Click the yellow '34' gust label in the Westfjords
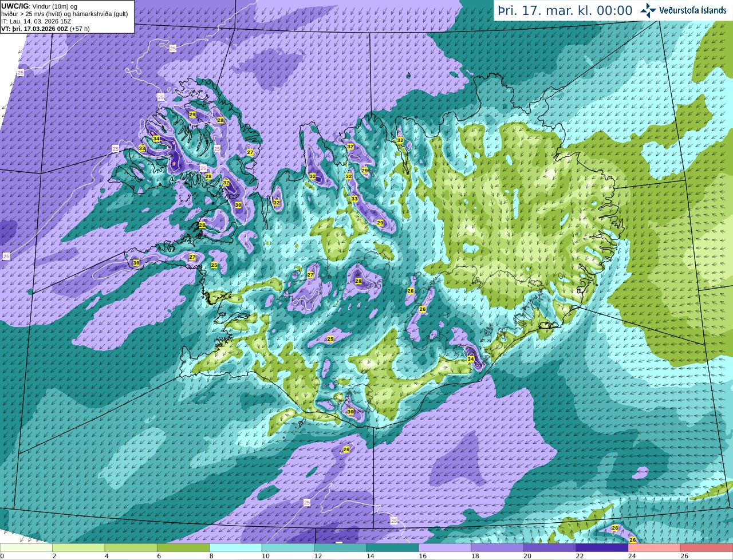Viewport: 733px width, 560px height. [156, 139]
